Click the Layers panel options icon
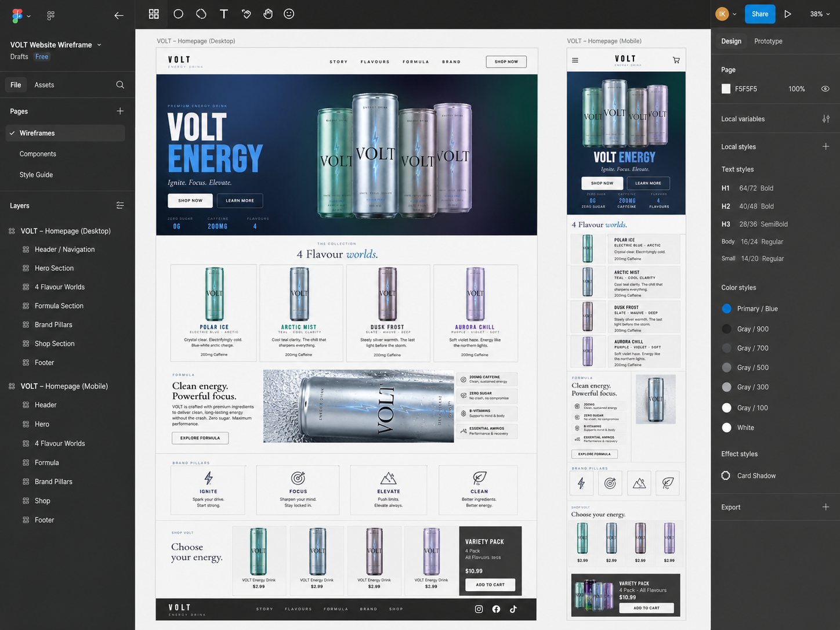 coord(120,205)
